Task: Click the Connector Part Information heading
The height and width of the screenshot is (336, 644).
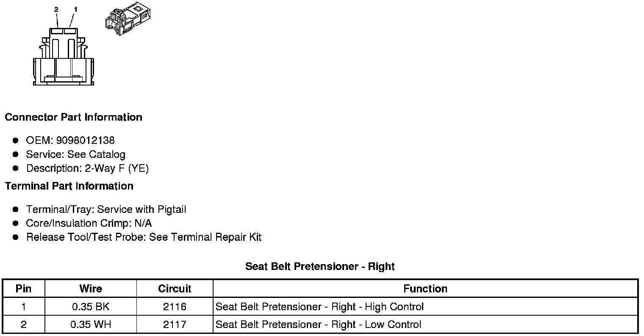Action: pos(73,117)
